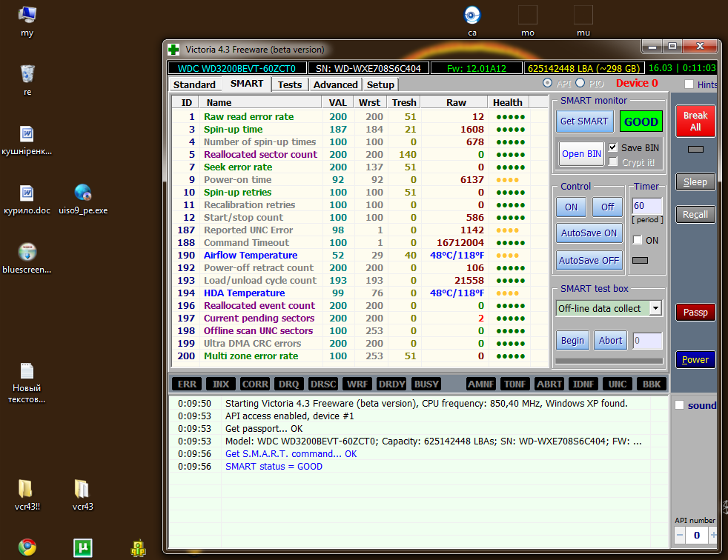Decrease the API number with minus

coord(680,535)
